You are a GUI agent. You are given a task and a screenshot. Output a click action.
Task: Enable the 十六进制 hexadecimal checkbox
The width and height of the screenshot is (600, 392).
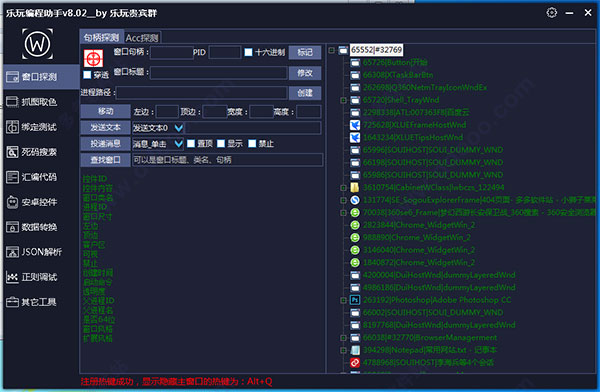(x=248, y=52)
